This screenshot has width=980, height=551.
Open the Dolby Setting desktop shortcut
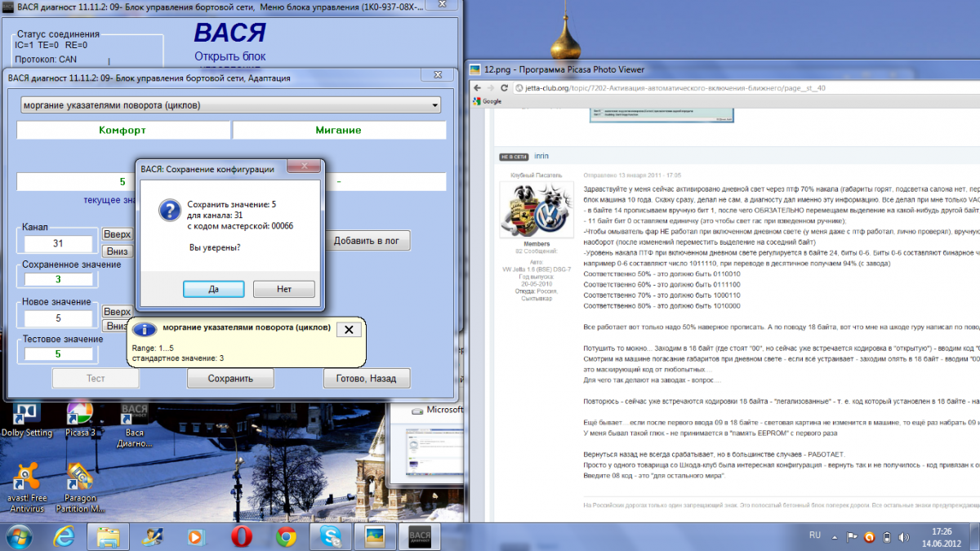click(x=26, y=420)
